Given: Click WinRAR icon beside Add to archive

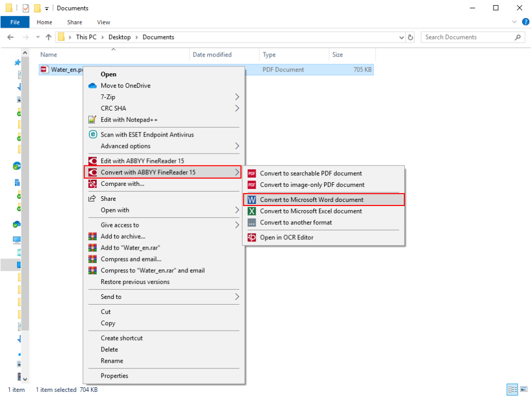Looking at the screenshot, I should point(92,236).
